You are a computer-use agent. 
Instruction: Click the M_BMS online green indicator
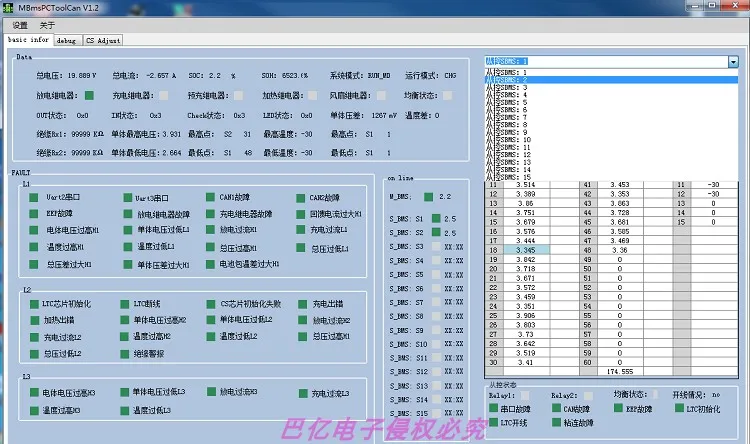[429, 197]
